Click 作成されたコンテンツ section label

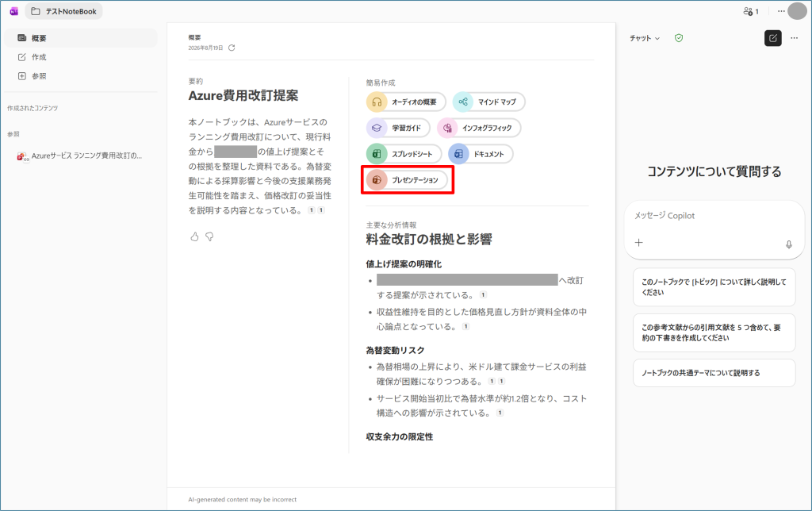tap(33, 109)
